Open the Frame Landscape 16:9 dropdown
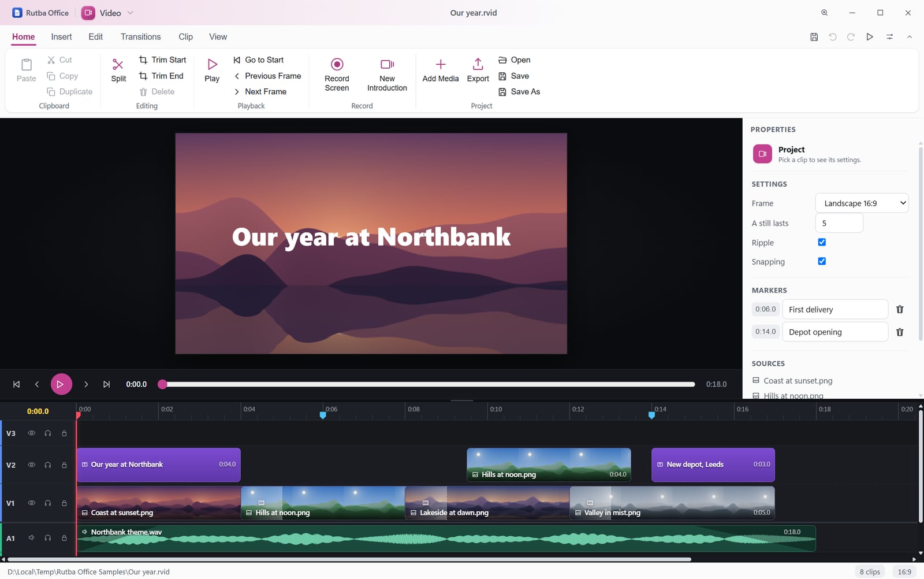Image resolution: width=924 pixels, height=579 pixels. 862,203
